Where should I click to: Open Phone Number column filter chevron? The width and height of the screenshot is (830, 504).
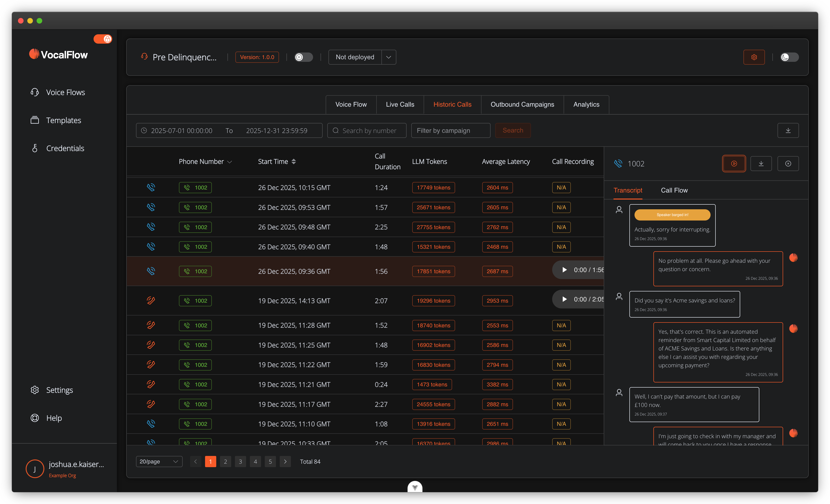point(230,162)
